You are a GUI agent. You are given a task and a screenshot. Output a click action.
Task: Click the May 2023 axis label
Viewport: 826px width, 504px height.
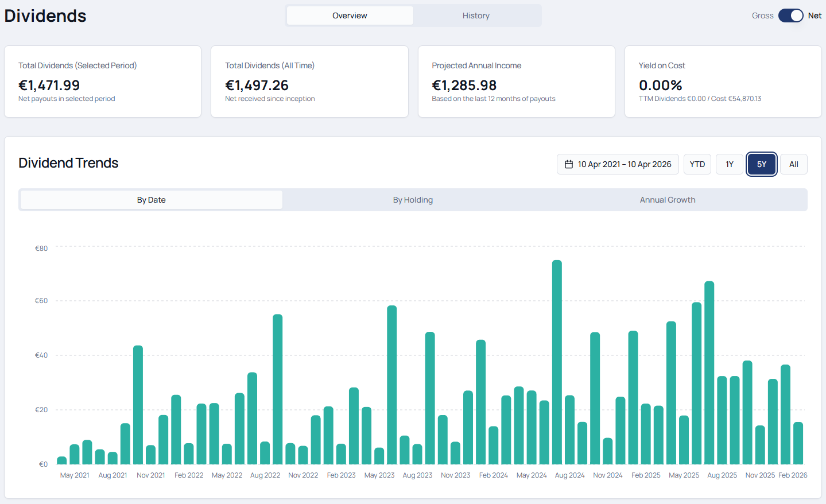coord(379,475)
